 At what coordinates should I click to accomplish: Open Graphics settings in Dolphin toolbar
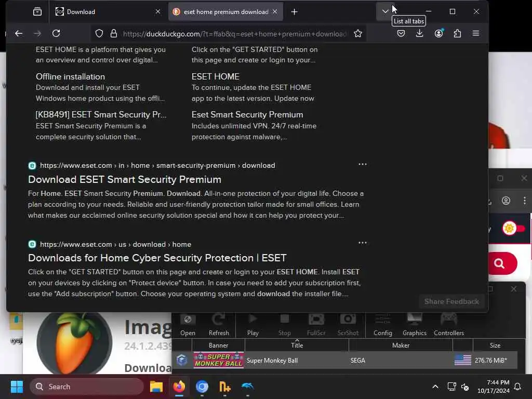(414, 325)
